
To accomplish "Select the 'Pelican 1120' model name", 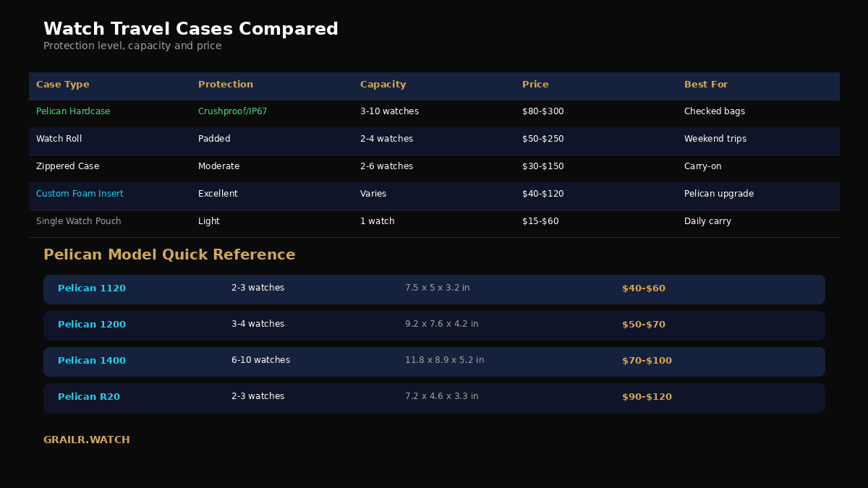I will (92, 288).
